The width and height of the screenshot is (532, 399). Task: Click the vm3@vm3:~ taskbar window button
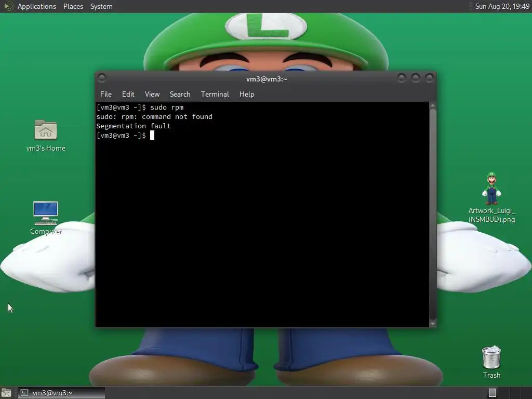click(x=61, y=393)
